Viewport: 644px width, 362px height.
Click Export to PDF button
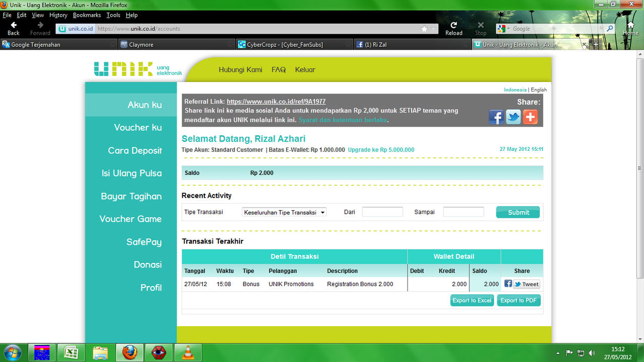click(x=519, y=300)
